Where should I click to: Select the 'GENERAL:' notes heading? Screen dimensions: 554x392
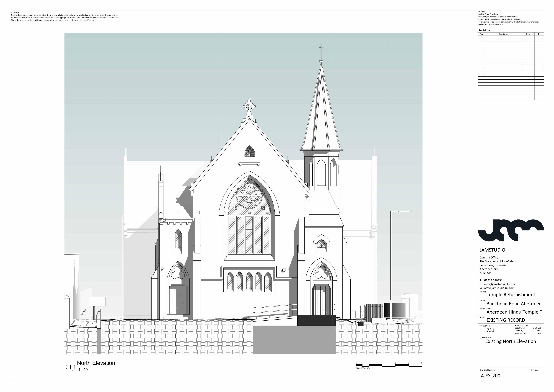pos(15,12)
